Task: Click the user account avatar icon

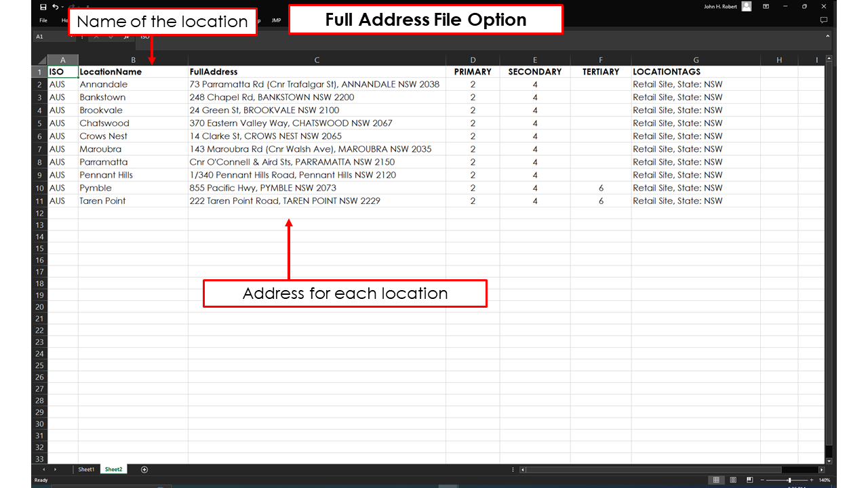Action: 746,7
